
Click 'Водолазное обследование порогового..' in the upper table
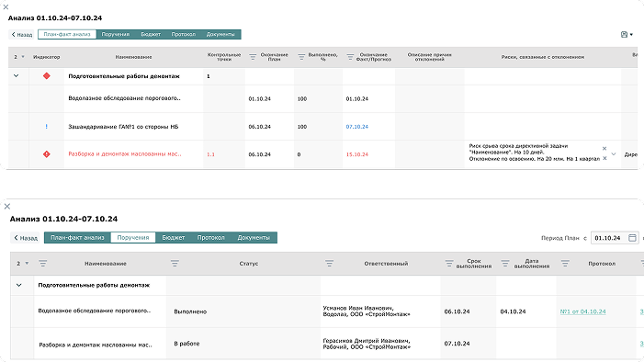[124, 98]
